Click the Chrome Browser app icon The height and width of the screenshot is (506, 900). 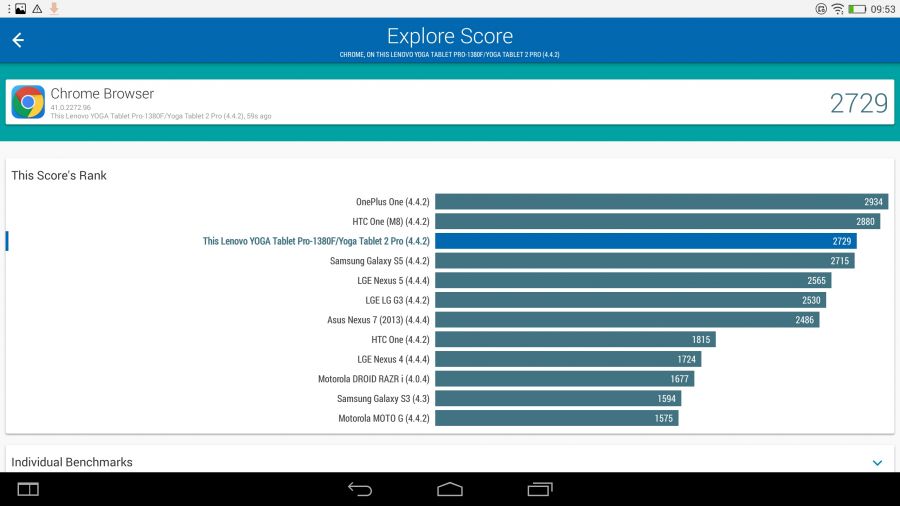coord(28,102)
